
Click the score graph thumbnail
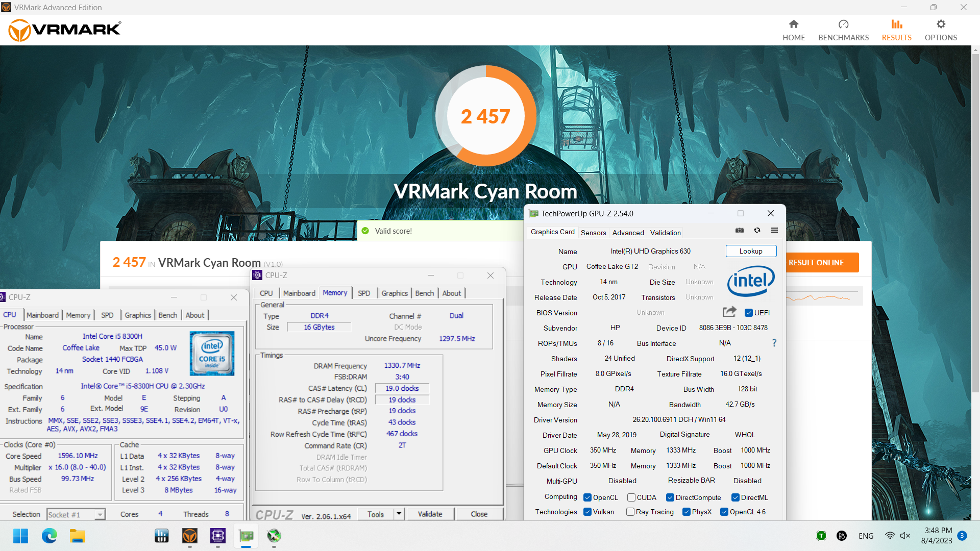(x=824, y=296)
